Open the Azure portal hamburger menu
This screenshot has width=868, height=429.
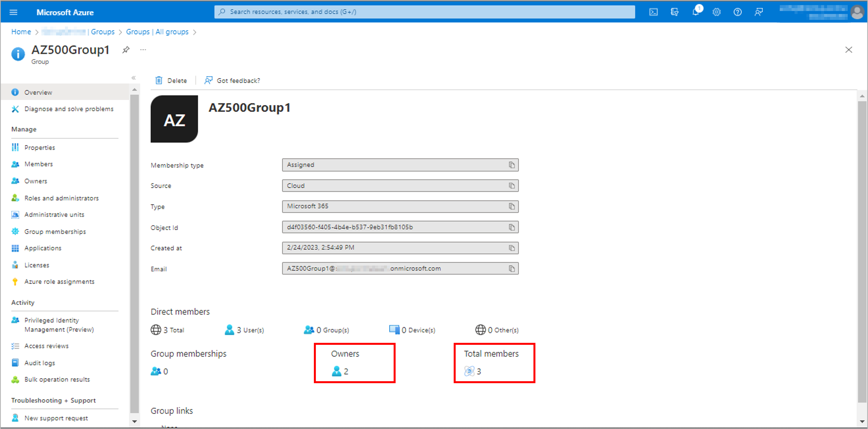(13, 12)
